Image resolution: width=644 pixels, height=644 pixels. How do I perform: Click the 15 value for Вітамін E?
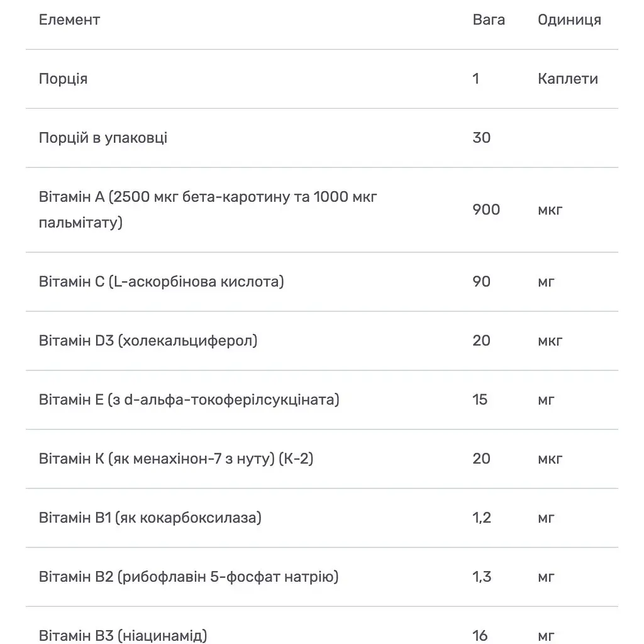(480, 399)
